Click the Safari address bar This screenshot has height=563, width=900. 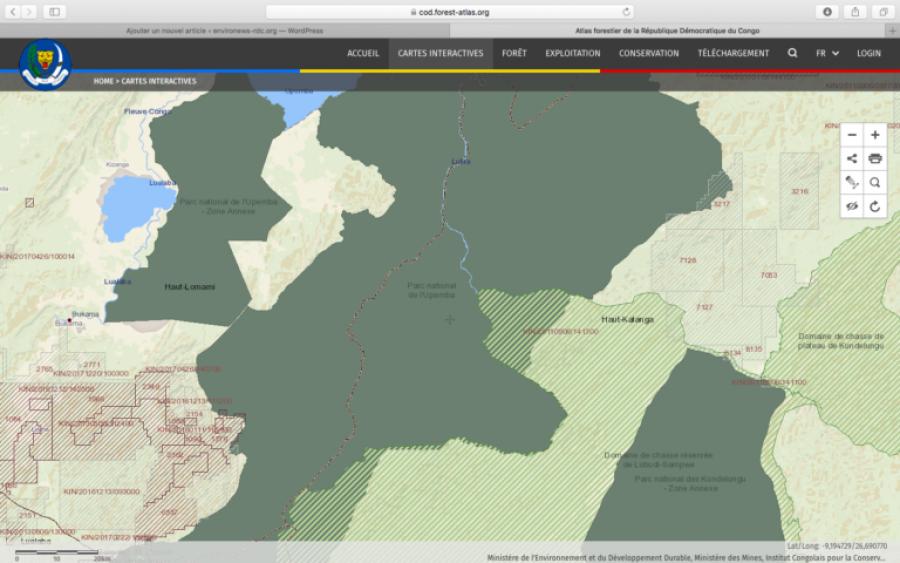pos(450,12)
